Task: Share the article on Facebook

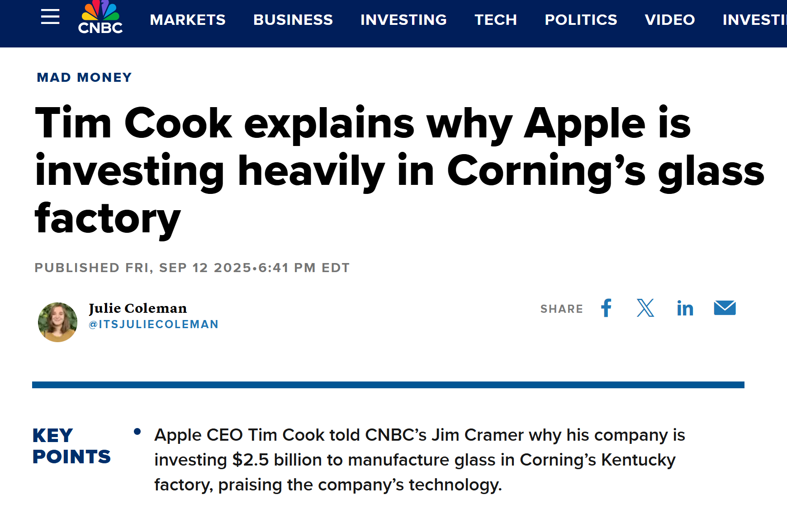Action: [606, 308]
